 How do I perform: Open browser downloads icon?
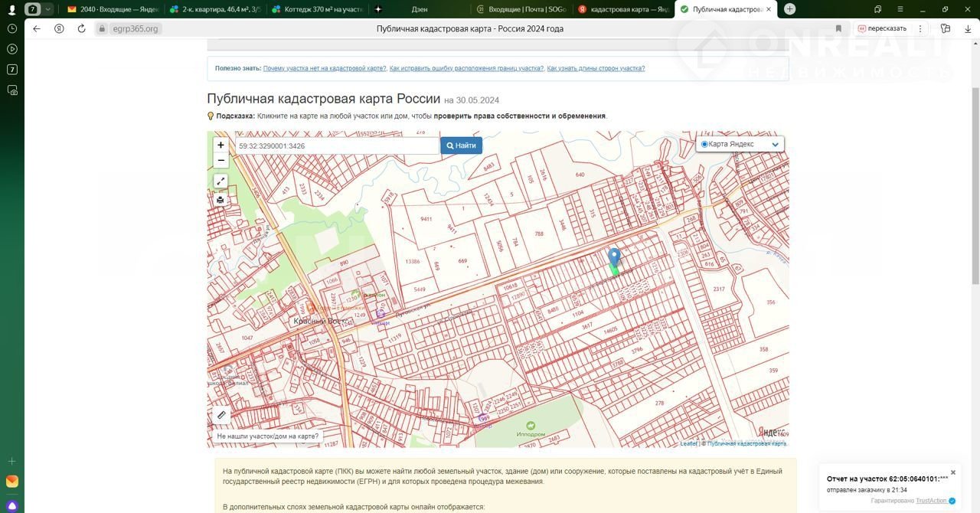pyautogui.click(x=967, y=28)
